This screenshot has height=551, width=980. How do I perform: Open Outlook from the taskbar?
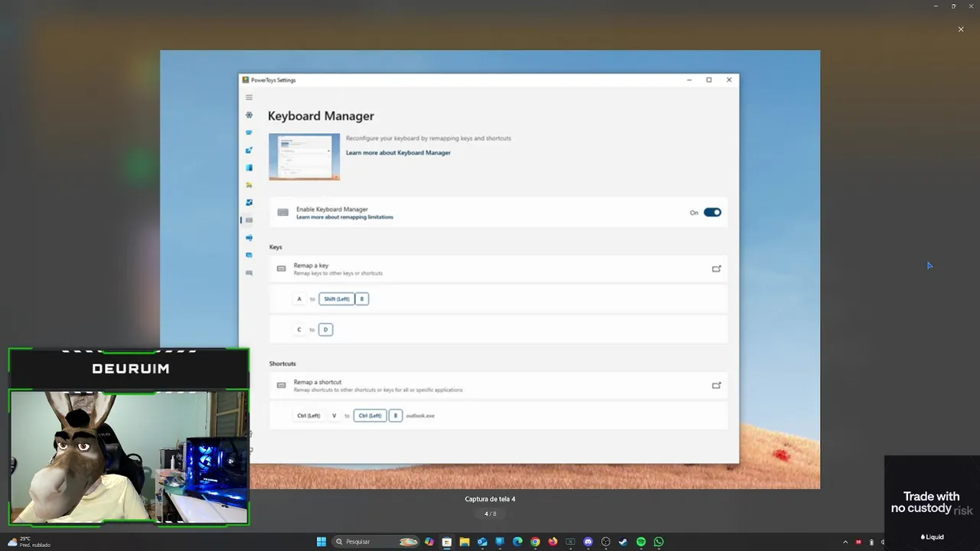click(x=482, y=542)
